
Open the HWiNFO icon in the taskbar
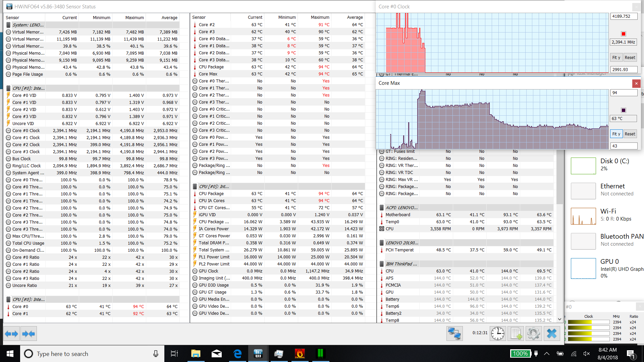[258, 354]
